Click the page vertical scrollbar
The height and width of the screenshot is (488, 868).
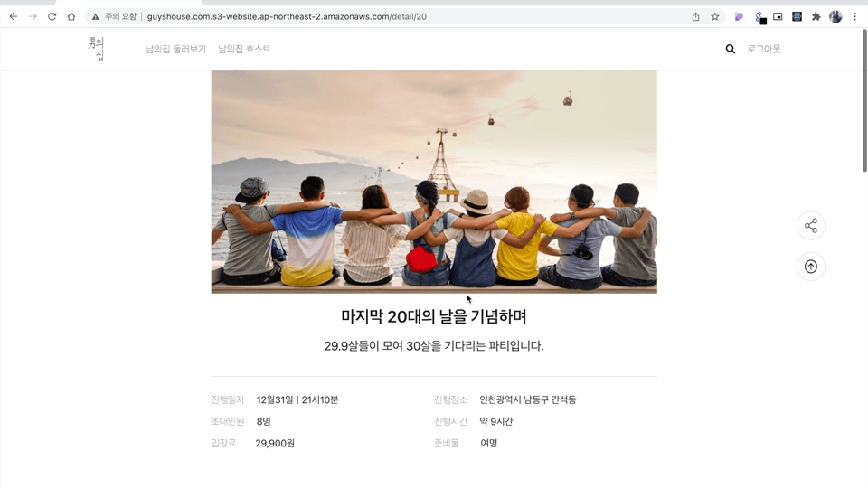[864, 100]
